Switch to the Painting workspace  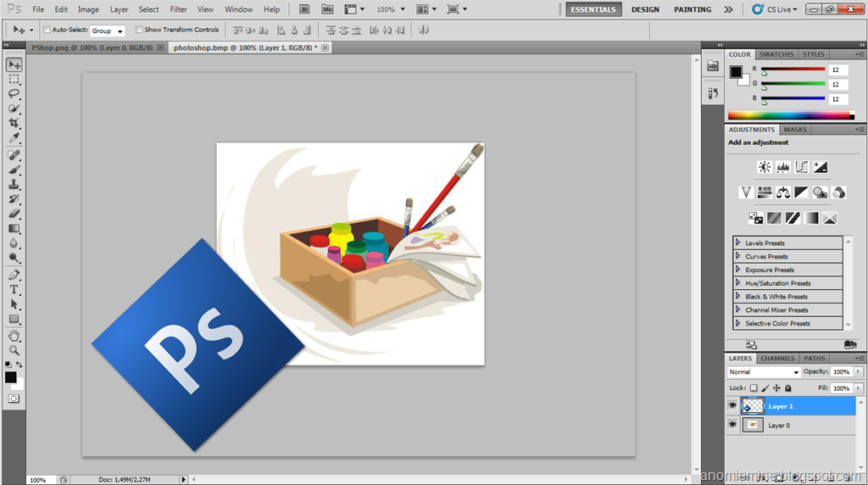[x=693, y=9]
